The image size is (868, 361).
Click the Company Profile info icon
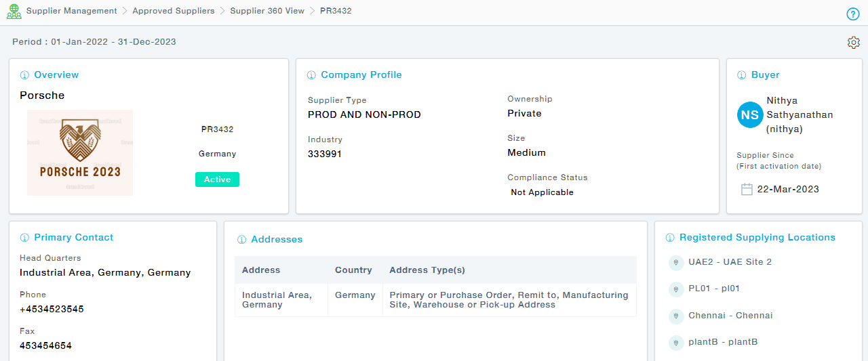pos(311,75)
